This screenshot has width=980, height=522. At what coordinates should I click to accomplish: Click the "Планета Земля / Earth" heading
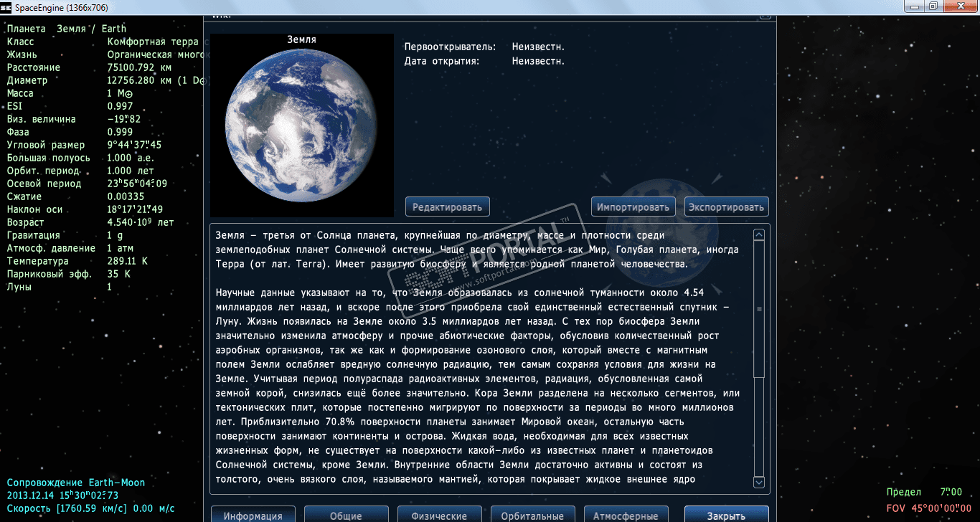[66, 29]
